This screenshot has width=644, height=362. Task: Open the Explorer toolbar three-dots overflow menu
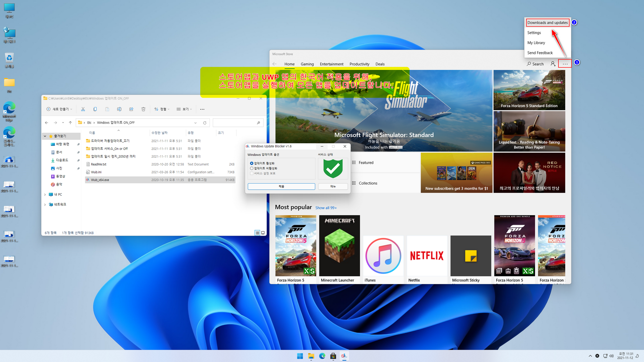coord(202,109)
